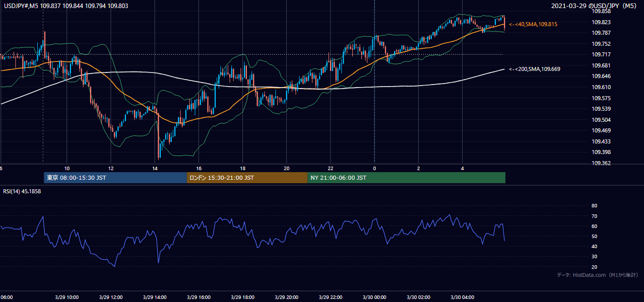Click the 109.717 price axis label
This screenshot has width=644, height=302.
click(601, 55)
